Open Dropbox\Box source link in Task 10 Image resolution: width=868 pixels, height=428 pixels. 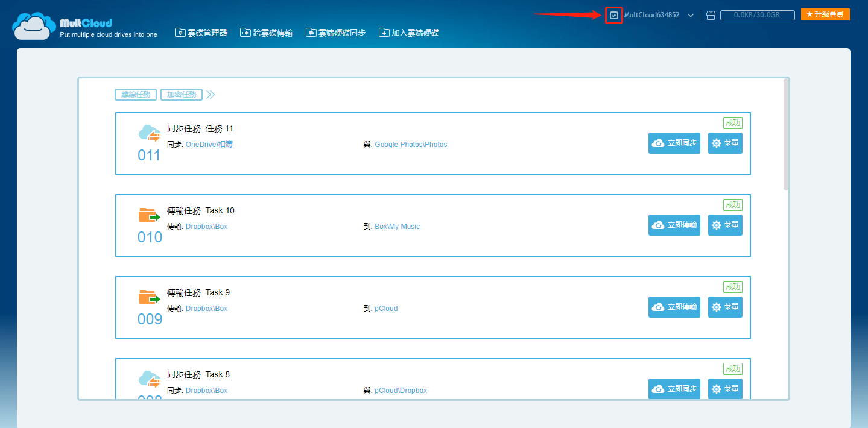(206, 227)
